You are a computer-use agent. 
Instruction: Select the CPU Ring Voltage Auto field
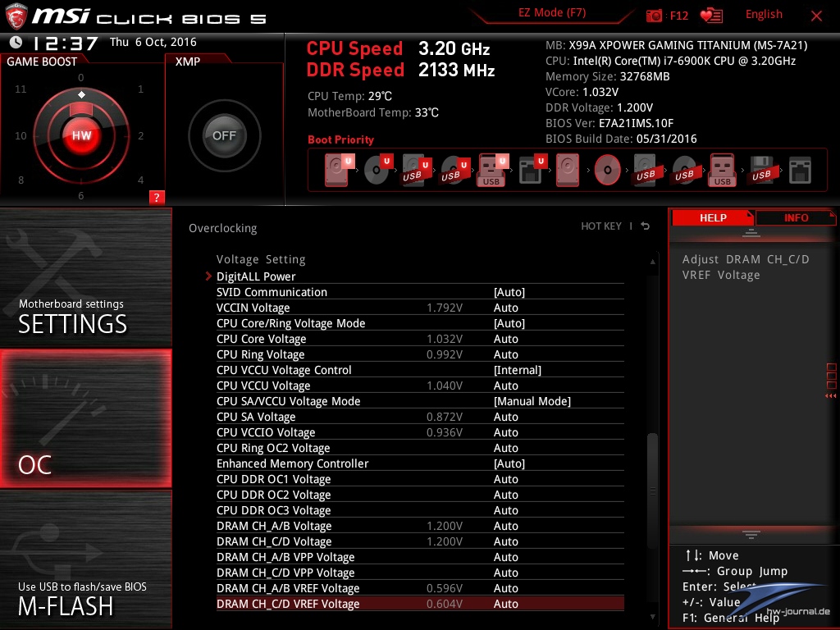pos(505,354)
